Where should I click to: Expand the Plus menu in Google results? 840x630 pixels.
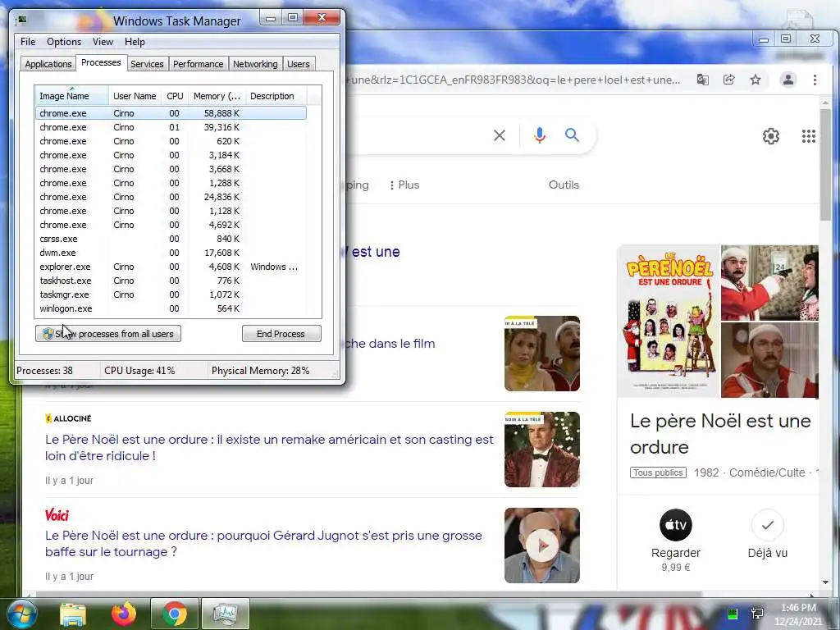coord(404,185)
